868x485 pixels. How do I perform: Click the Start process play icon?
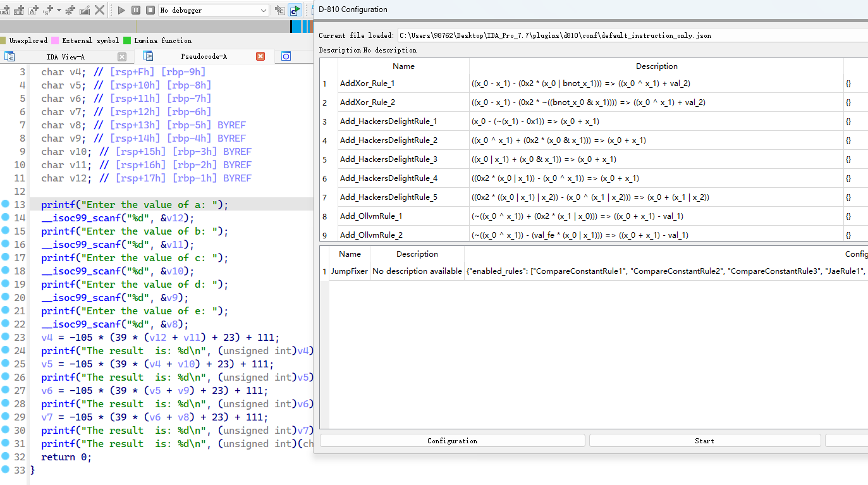(x=121, y=10)
